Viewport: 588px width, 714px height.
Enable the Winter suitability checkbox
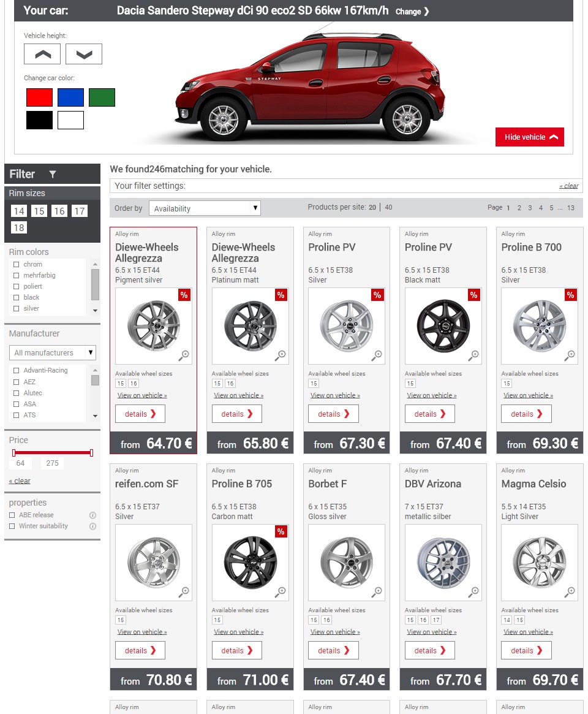(12, 526)
